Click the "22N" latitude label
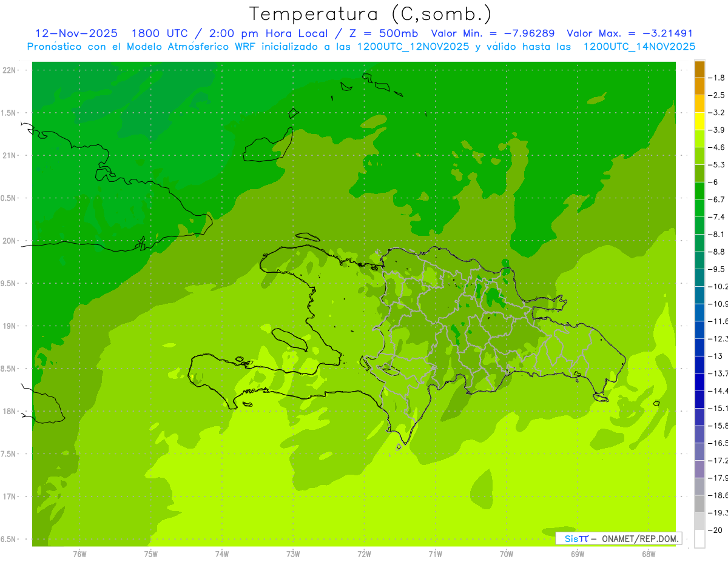 9,70
